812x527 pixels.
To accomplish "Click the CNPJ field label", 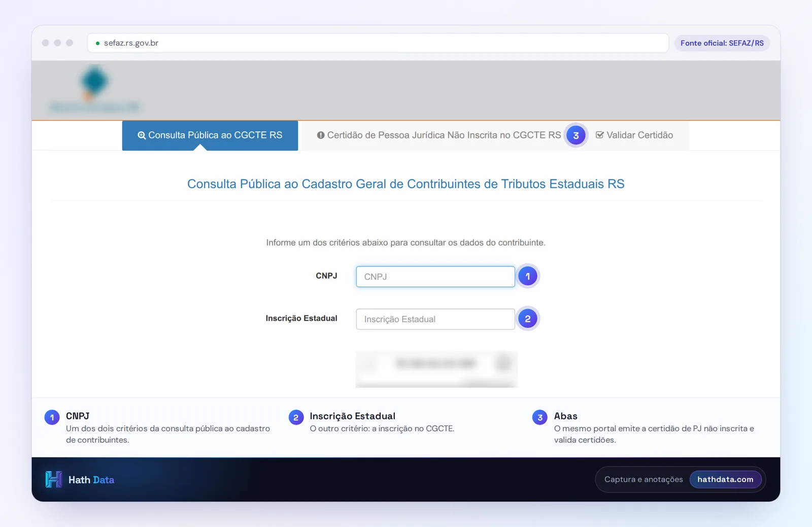I will click(326, 276).
